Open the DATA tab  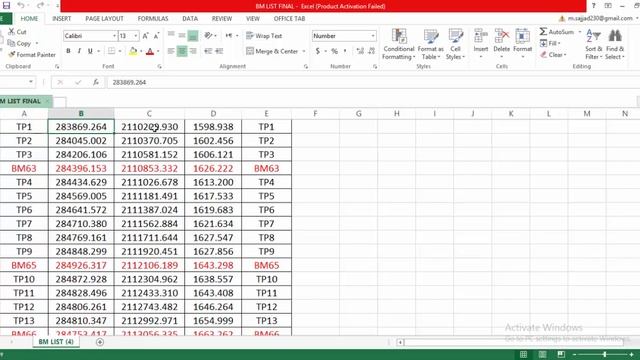(x=190, y=19)
